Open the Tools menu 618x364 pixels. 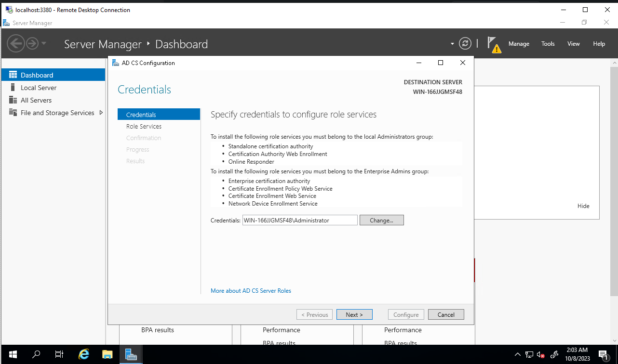[x=548, y=44]
